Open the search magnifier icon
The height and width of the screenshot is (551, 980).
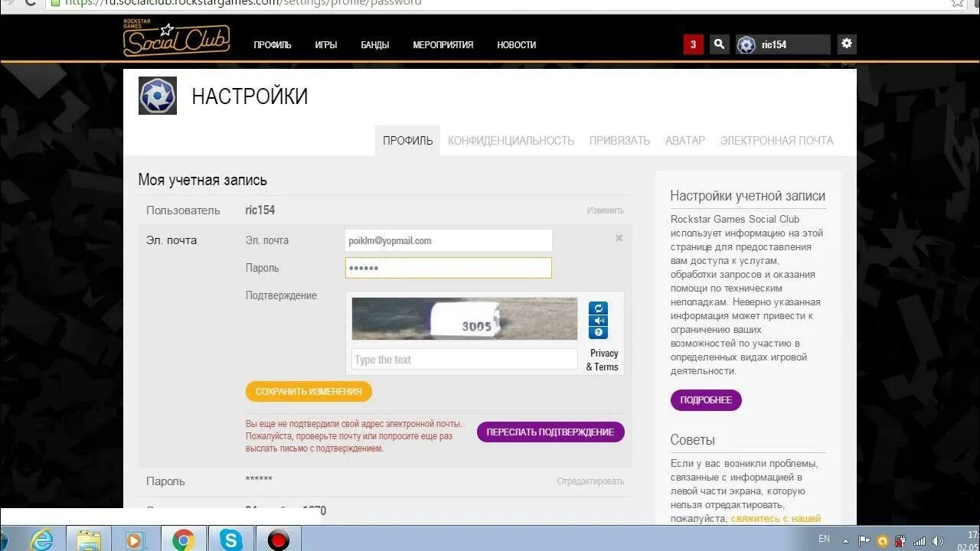tap(719, 44)
